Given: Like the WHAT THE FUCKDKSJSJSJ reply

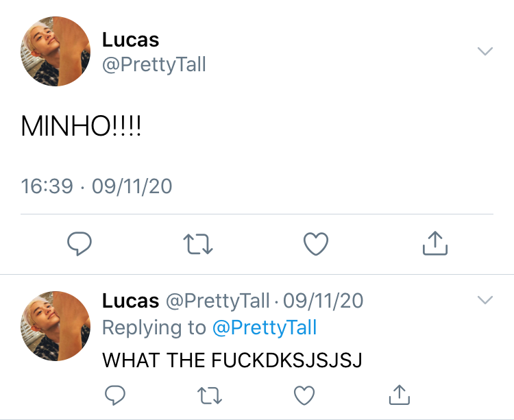Looking at the screenshot, I should (x=304, y=395).
